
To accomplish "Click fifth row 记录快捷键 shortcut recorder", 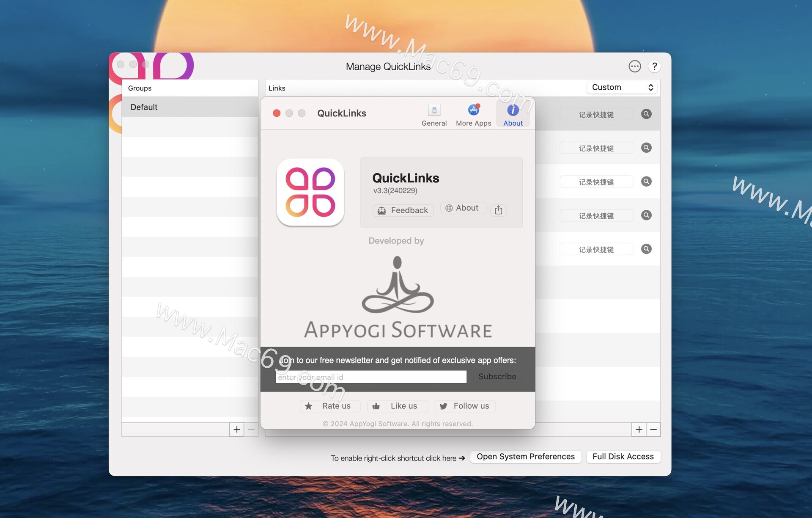I will coord(596,249).
